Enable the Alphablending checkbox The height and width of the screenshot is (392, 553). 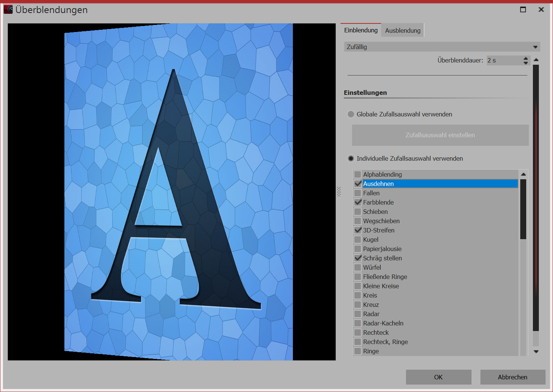pos(358,174)
